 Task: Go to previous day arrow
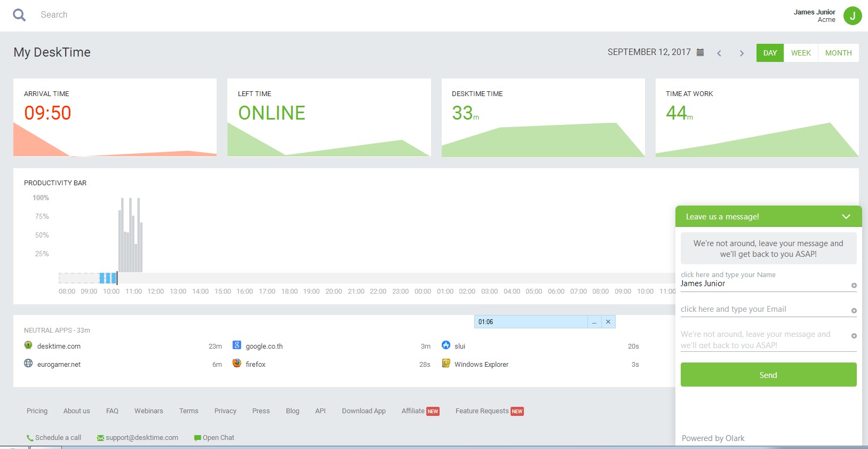719,53
